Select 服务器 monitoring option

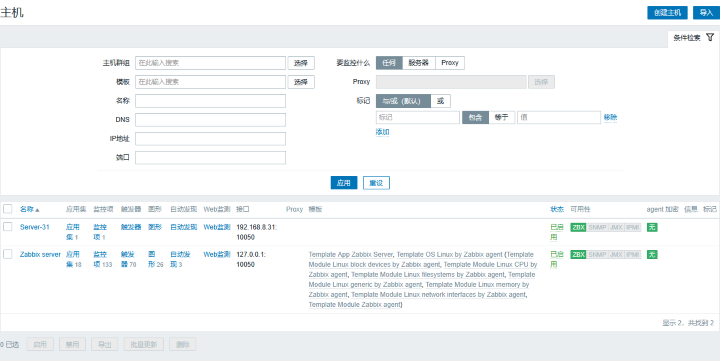[419, 63]
